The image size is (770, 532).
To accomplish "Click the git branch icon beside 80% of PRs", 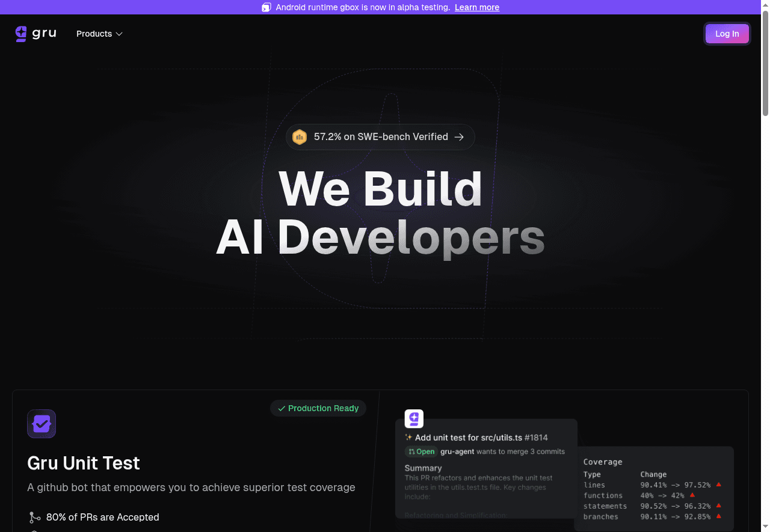I will click(x=34, y=518).
